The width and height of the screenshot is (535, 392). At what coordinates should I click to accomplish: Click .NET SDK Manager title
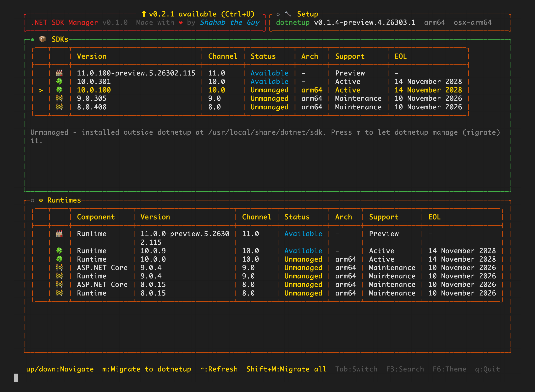point(64,23)
